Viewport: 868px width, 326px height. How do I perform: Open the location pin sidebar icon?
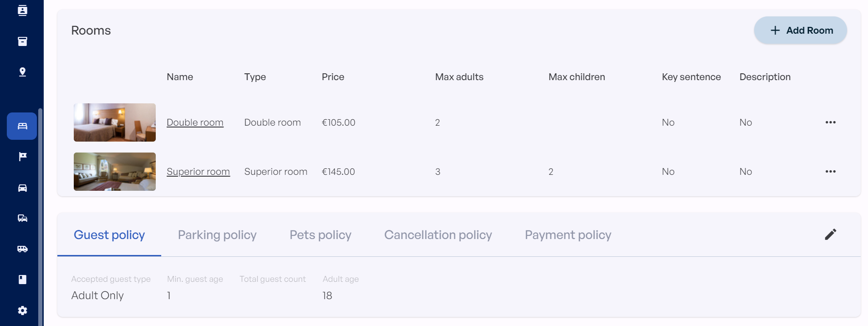coord(22,72)
